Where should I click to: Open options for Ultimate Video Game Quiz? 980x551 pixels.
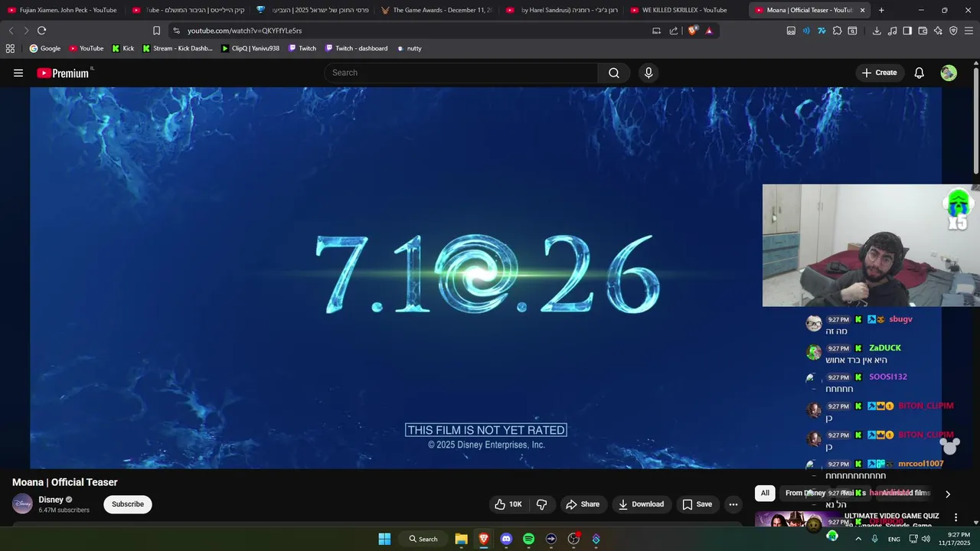(x=955, y=517)
